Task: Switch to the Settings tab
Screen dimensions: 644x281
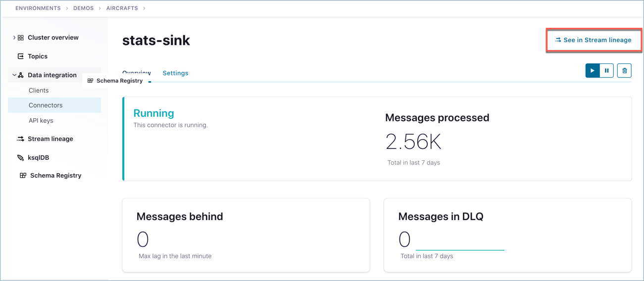Action: tap(175, 73)
